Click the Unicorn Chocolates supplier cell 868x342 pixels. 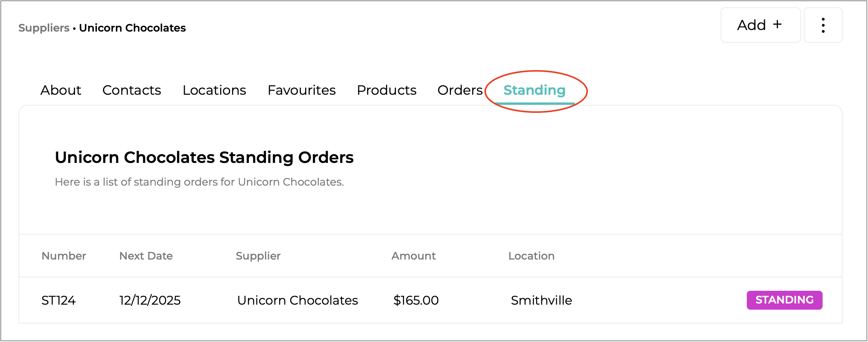[x=297, y=300]
